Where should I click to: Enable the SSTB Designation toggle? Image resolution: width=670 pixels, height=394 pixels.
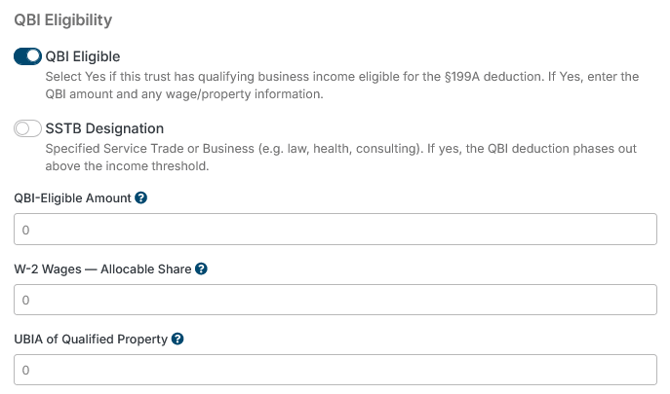tap(28, 128)
